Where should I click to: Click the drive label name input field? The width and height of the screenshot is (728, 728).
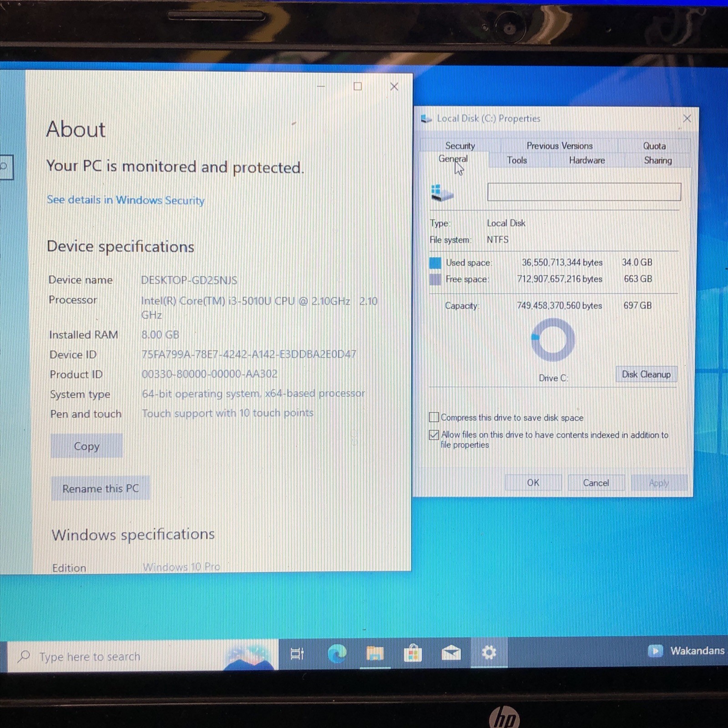coord(584,192)
